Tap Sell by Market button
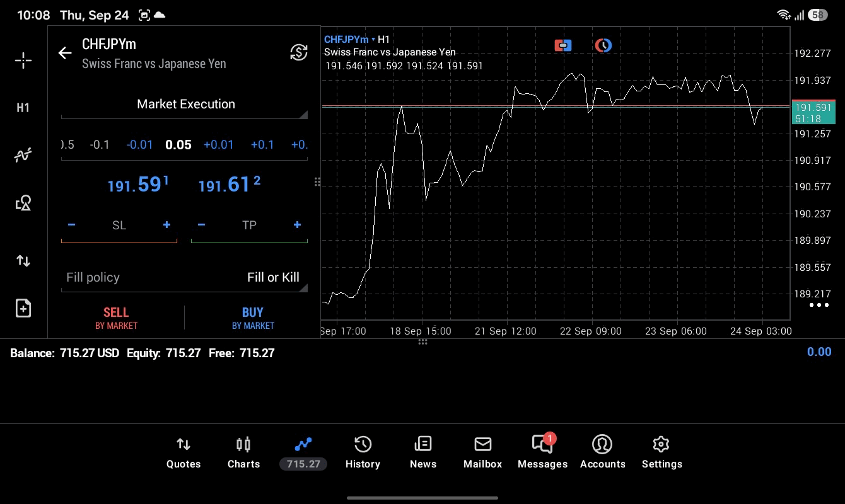 [116, 318]
